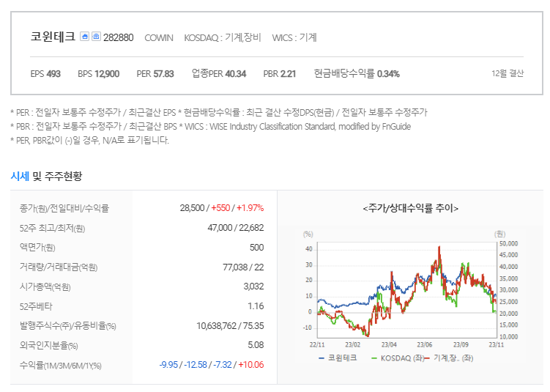
Task: Click the N/A 표기 footnote line
Action: point(90,141)
